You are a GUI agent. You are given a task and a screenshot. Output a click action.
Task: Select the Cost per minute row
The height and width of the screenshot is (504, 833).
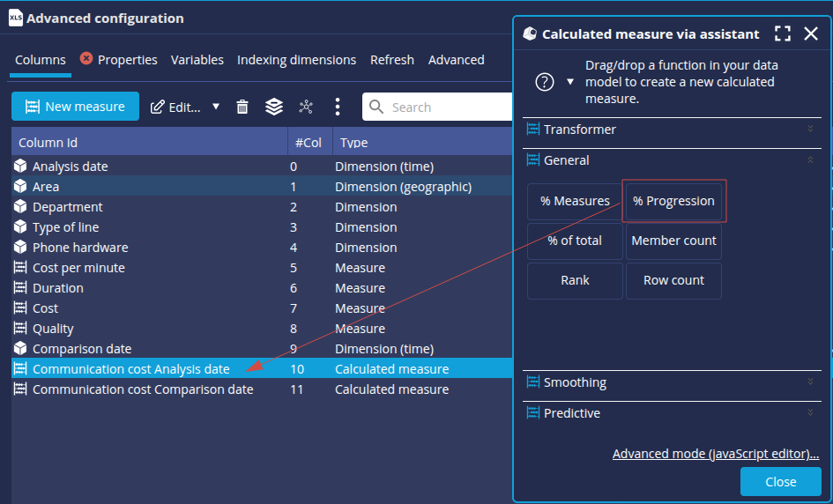(78, 268)
